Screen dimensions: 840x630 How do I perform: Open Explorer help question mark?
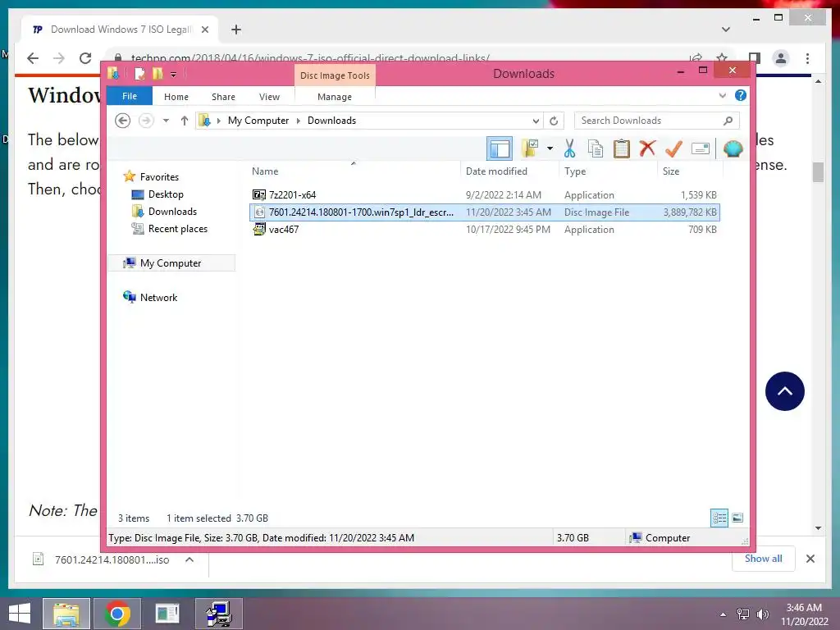click(741, 95)
